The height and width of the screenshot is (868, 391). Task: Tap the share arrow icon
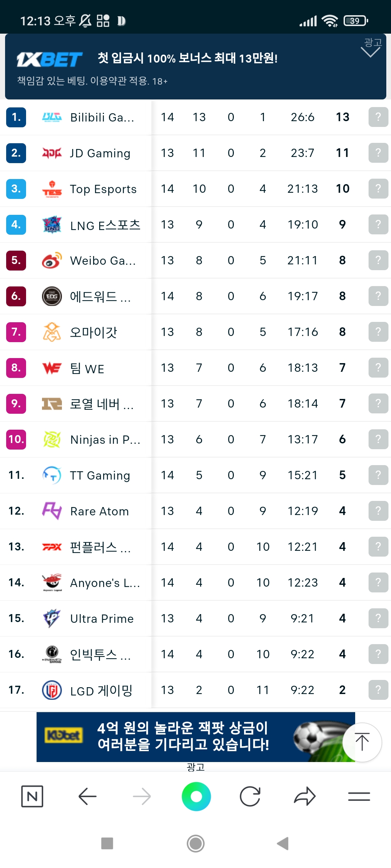pos(304,796)
